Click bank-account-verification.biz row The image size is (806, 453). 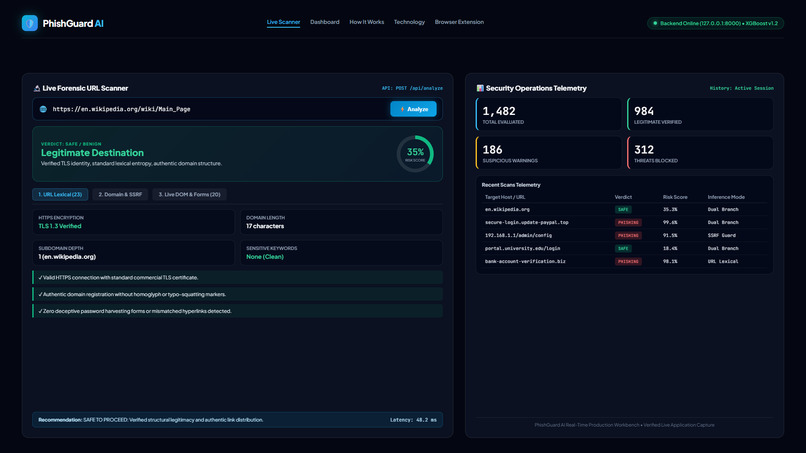[x=625, y=261]
